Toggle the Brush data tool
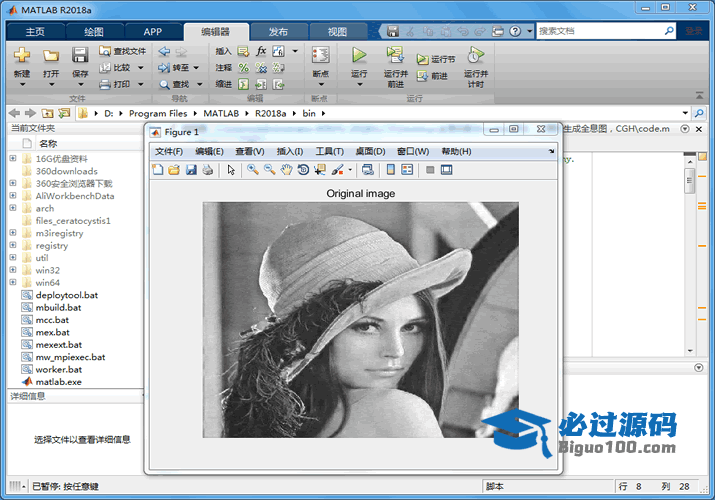 337,170
